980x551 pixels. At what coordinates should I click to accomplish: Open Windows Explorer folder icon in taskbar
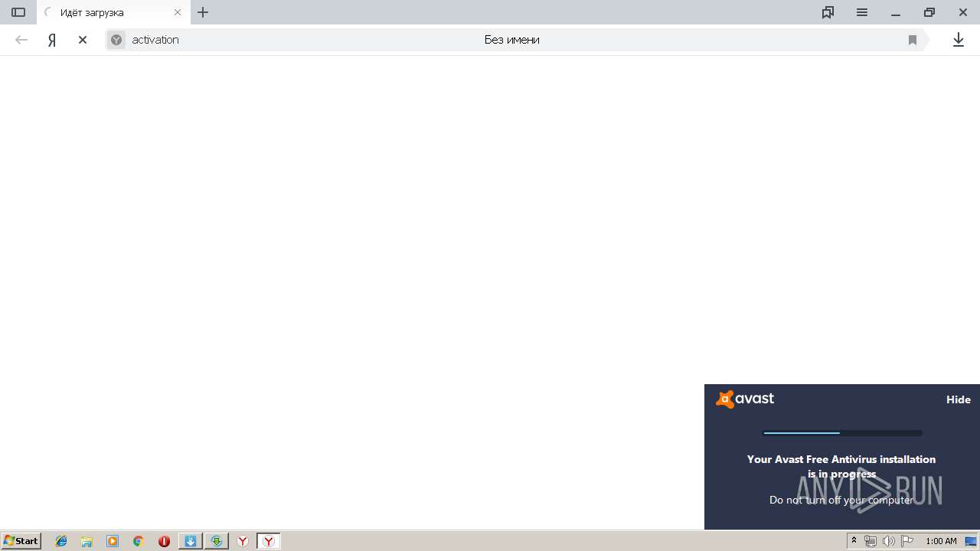[87, 541]
